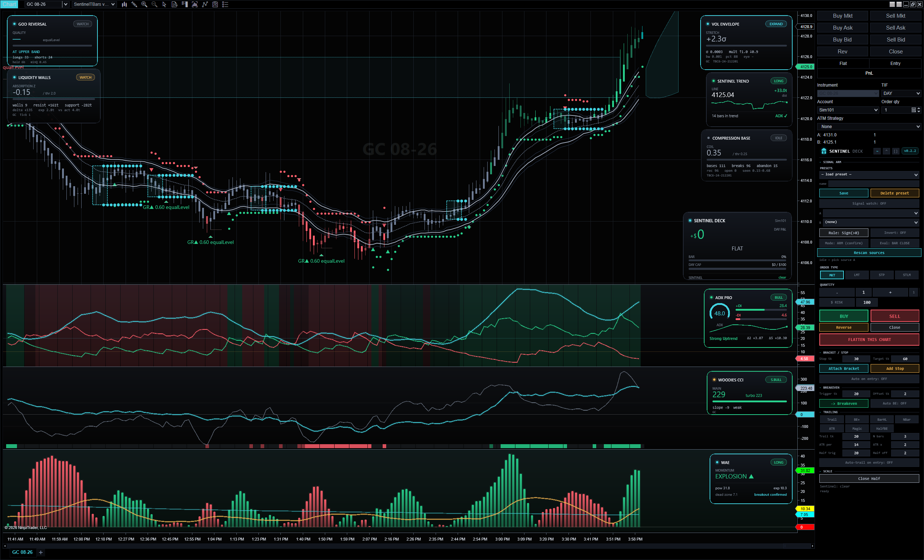924x560 pixels.
Task: Click the Rescan sources button
Action: (869, 253)
